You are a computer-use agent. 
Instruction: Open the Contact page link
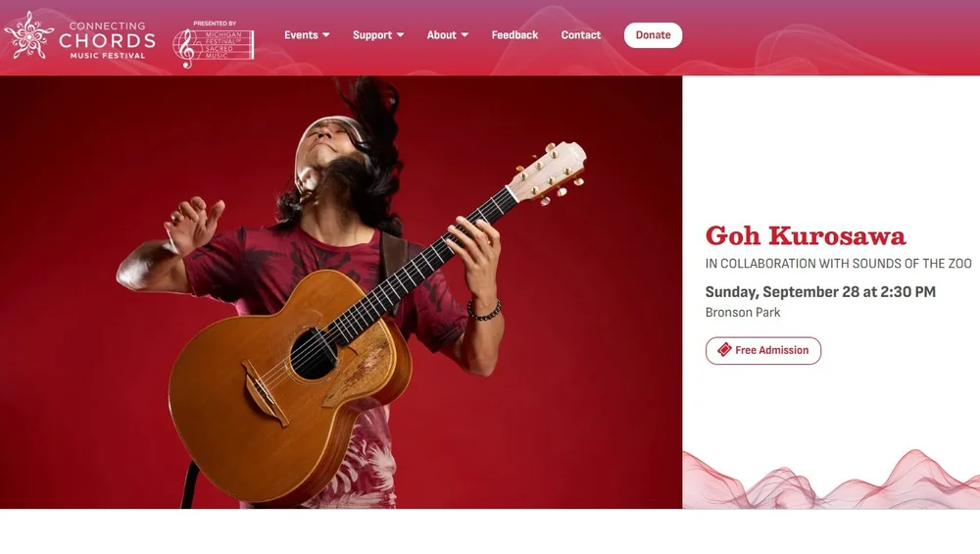pyautogui.click(x=580, y=35)
